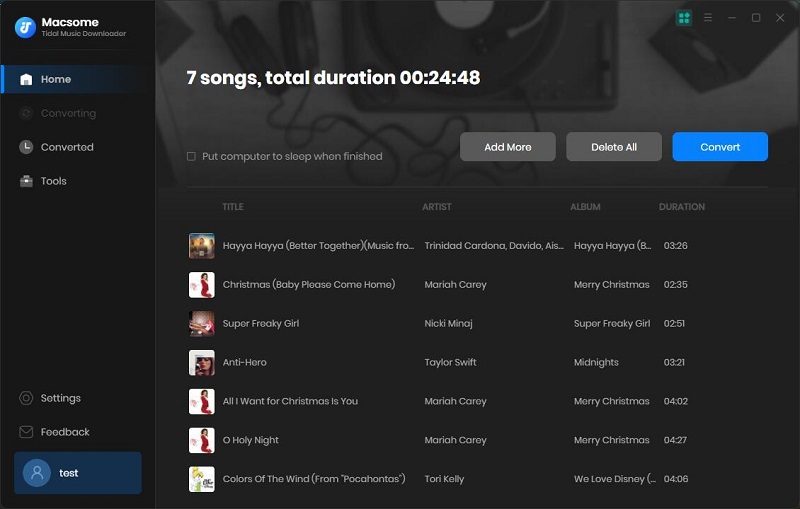Click the We Love Disney album name
This screenshot has height=509, width=800.
[614, 479]
